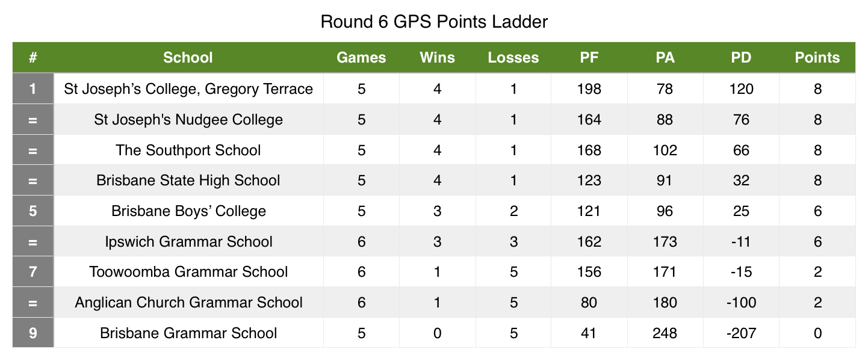Select the School column header
Screen dimensions: 868x355
[x=188, y=58]
